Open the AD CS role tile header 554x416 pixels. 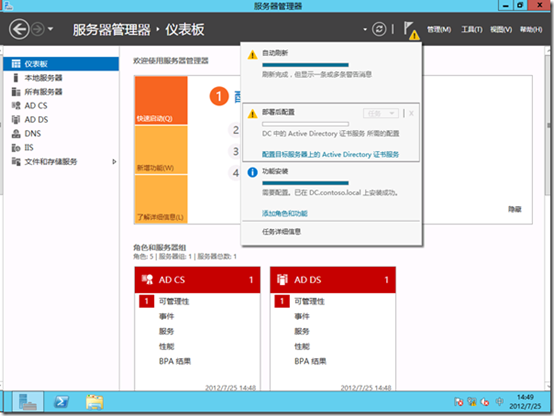click(x=198, y=280)
